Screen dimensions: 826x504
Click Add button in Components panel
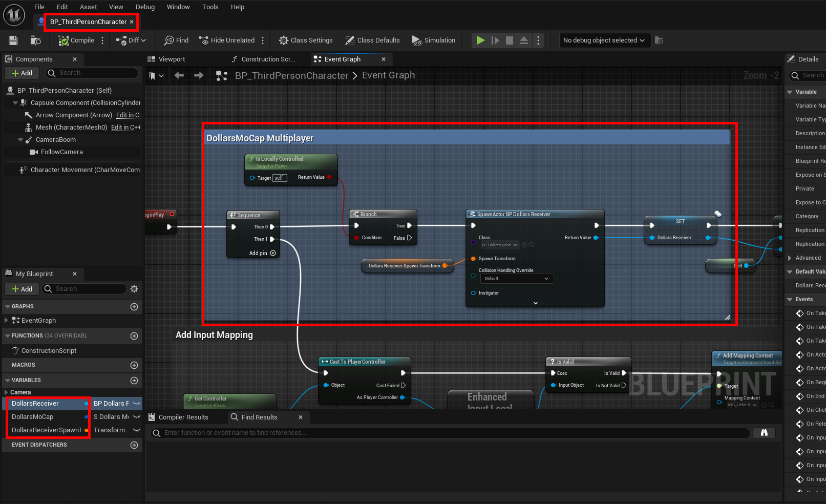[x=22, y=73]
